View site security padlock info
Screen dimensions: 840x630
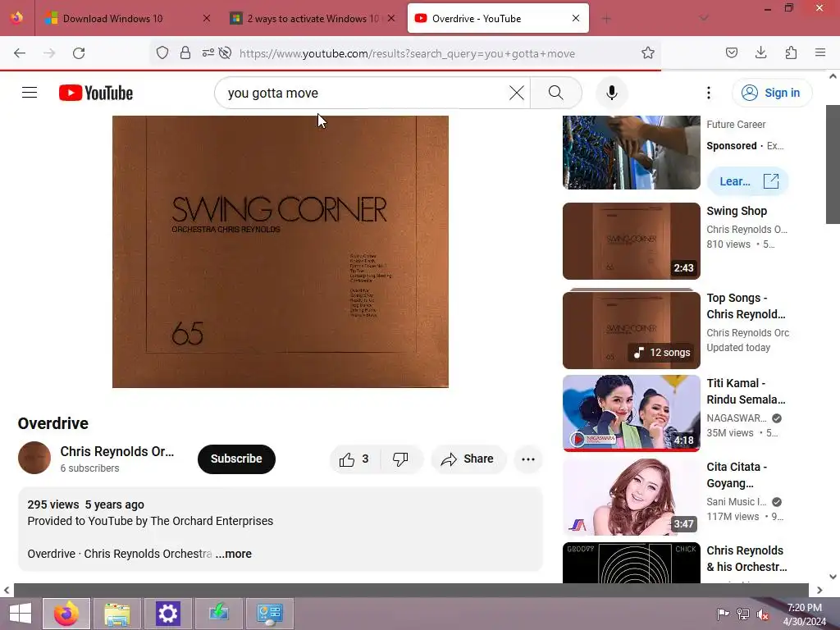click(185, 52)
